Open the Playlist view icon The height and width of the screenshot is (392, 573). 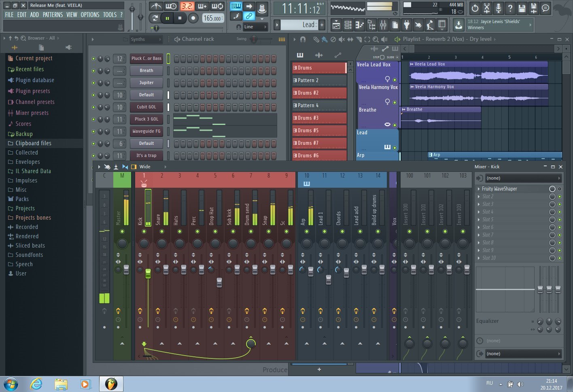[336, 25]
